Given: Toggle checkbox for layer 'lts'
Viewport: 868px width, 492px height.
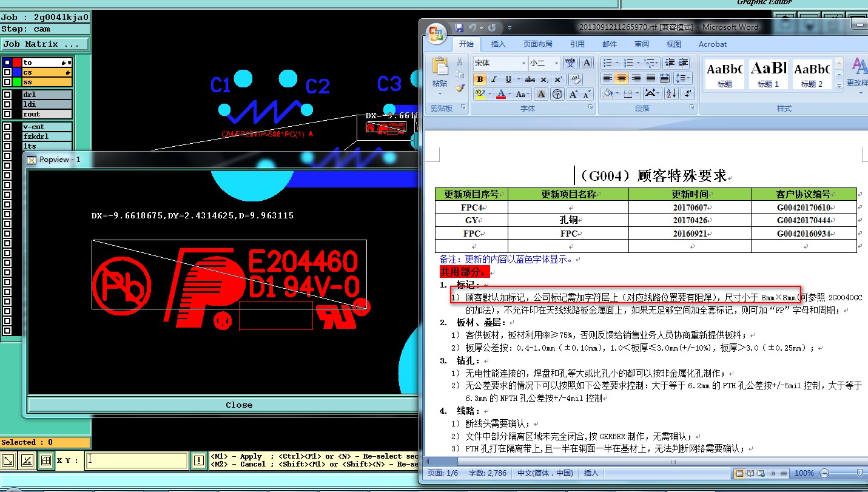Looking at the screenshot, I should tap(7, 146).
